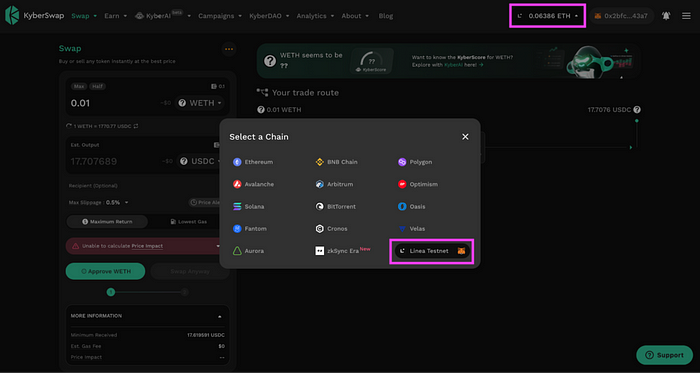Open the notifications bell icon
The width and height of the screenshot is (700, 373).
point(666,16)
